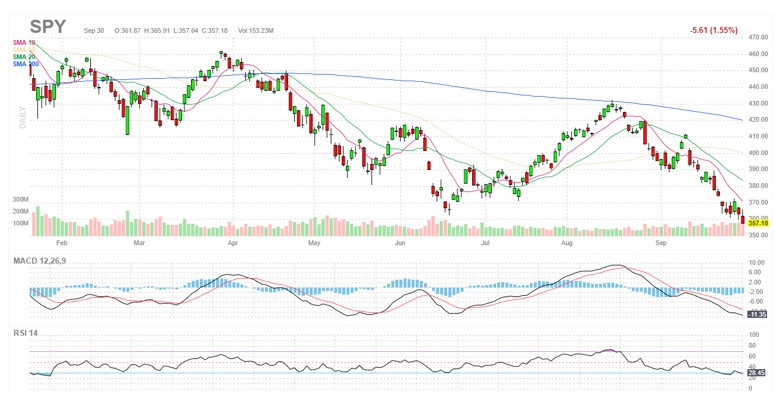Click the 'MACD 12,26,9' indicator title
Image resolution: width=774 pixels, height=405 pixels.
[39, 261]
